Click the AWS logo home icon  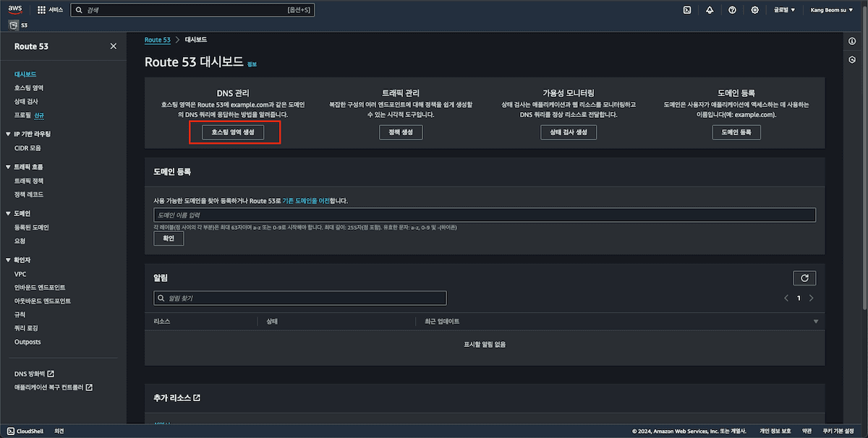pyautogui.click(x=16, y=9)
